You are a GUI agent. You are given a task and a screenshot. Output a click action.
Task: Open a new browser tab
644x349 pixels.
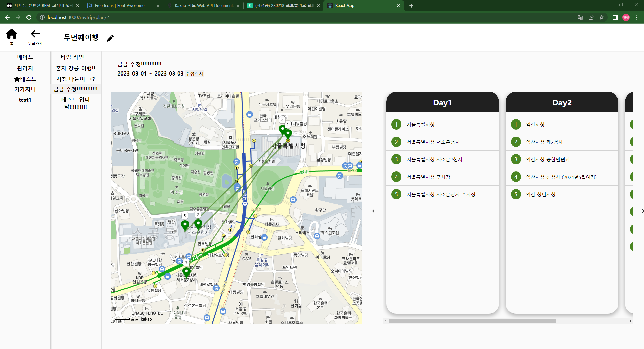411,6
